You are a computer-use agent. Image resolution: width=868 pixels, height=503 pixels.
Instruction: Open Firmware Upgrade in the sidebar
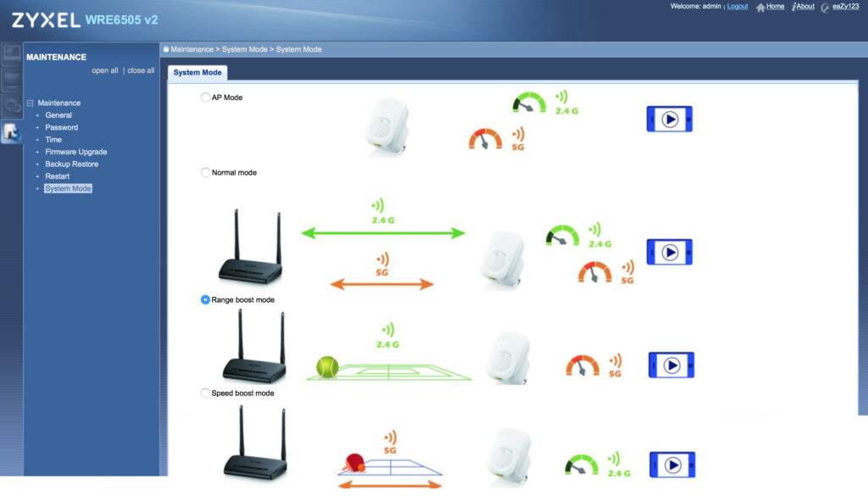tap(76, 152)
